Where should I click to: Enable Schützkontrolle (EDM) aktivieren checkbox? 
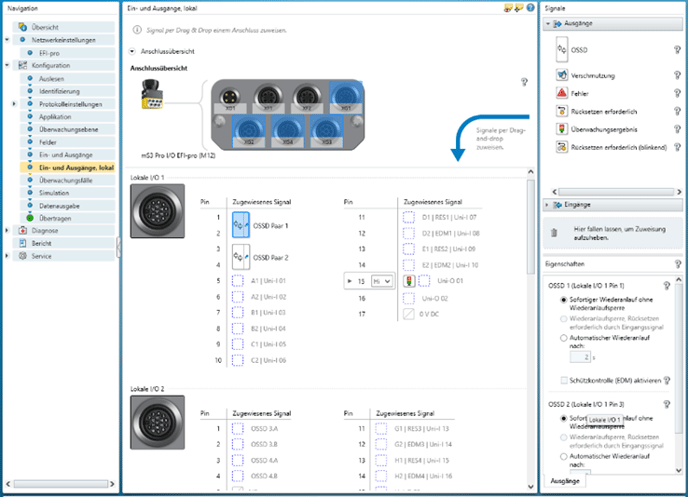(x=565, y=381)
